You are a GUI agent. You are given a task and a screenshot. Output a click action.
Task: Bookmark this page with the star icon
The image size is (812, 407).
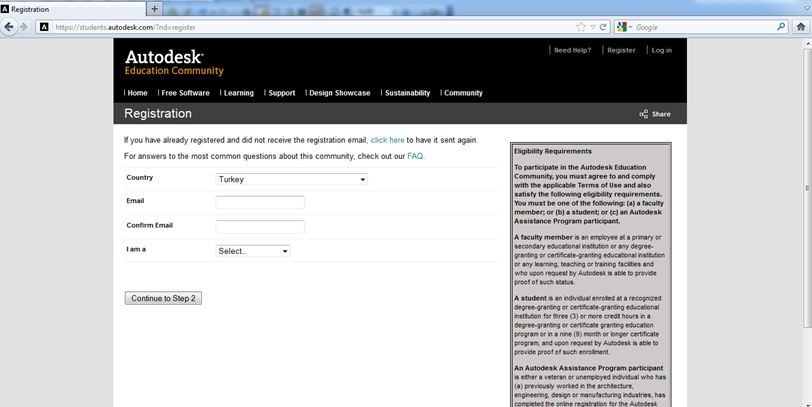(x=581, y=27)
